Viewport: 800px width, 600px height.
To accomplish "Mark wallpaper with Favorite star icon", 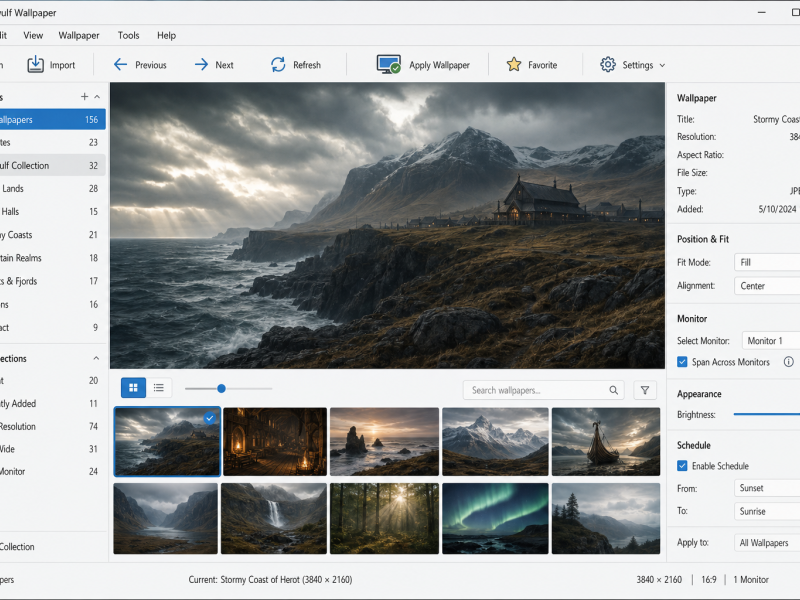I will click(514, 64).
